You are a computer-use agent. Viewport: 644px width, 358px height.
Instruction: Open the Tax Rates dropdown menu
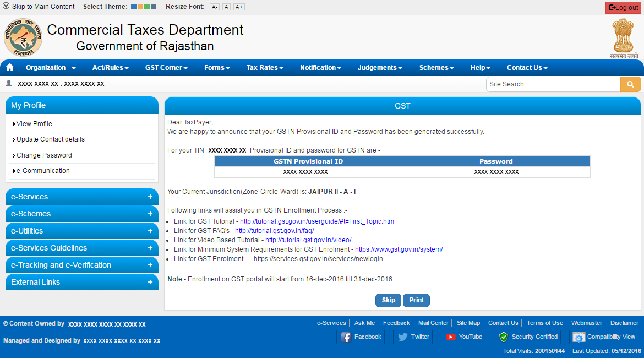pyautogui.click(x=265, y=68)
